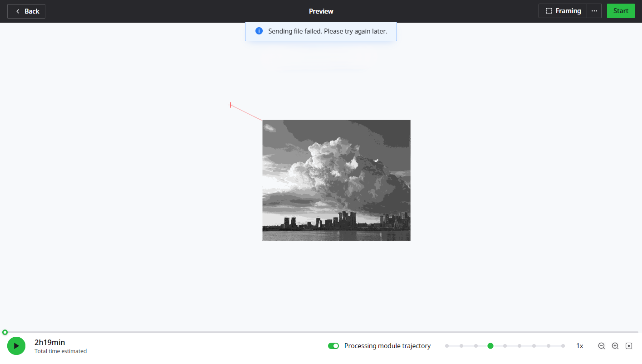Open the three-dot more options menu
Screen dimensions: 642x364
click(x=594, y=11)
